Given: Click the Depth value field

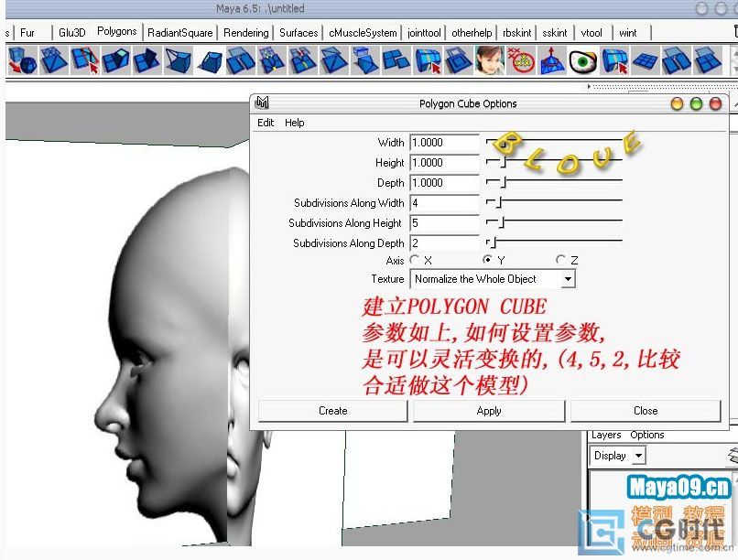Looking at the screenshot, I should tap(444, 183).
